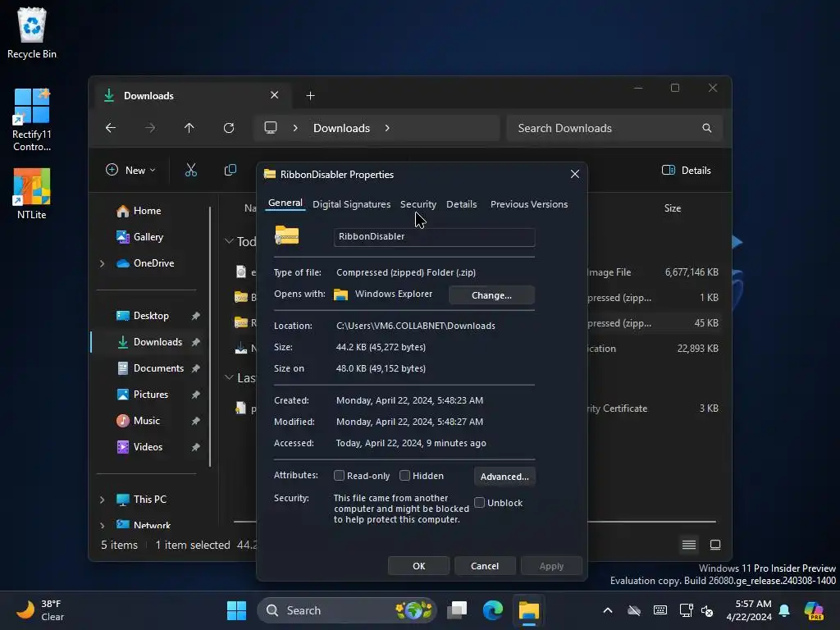
Task: Open the weather widget showing 38°F
Action: (39, 610)
